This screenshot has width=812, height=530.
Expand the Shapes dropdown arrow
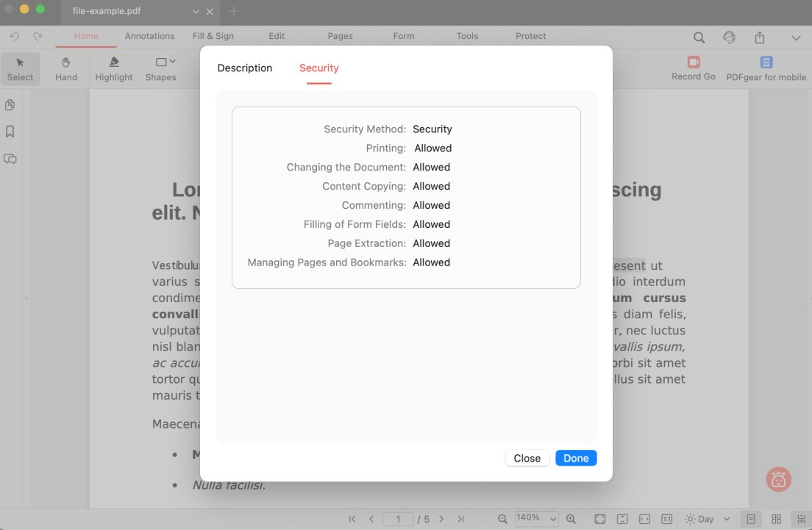172,62
